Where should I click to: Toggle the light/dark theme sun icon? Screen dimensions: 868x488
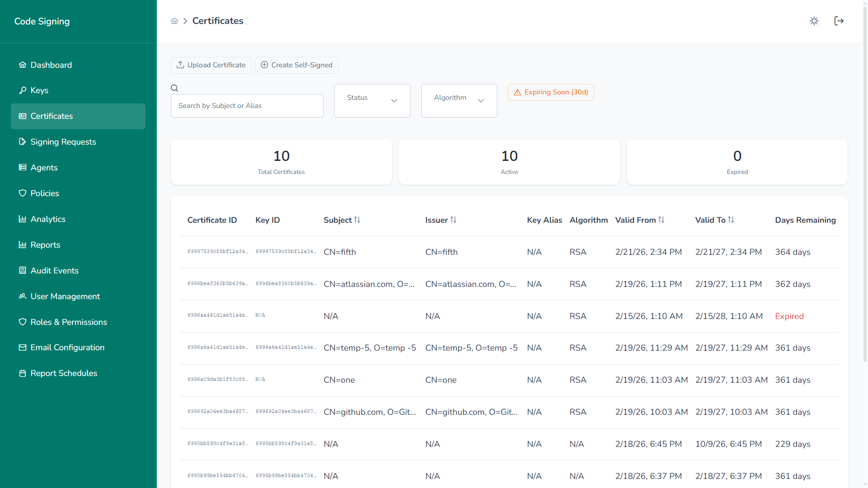coord(814,21)
